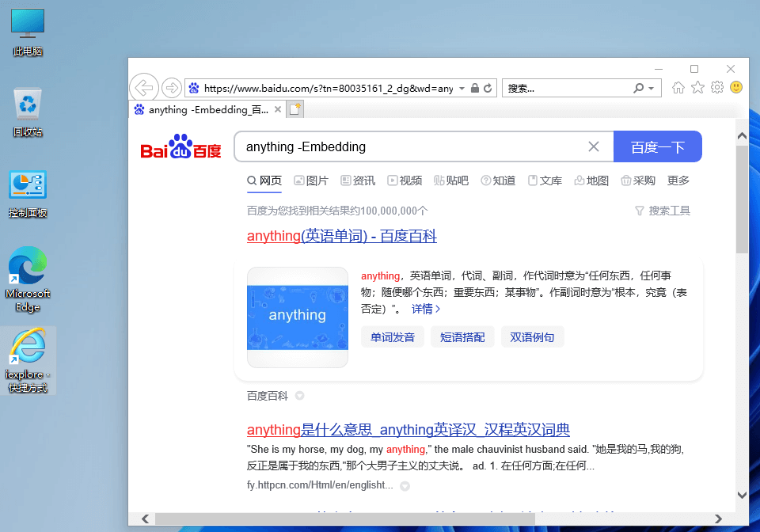Image resolution: width=760 pixels, height=532 pixels.
Task: Select the 回收站 recycle bin desktop icon
Action: coord(28,112)
